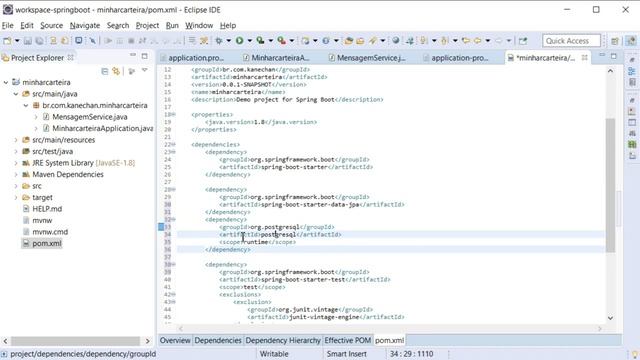The height and width of the screenshot is (360, 640).
Task: Fold the dependencies block at line 22
Action: pyautogui.click(x=173, y=144)
